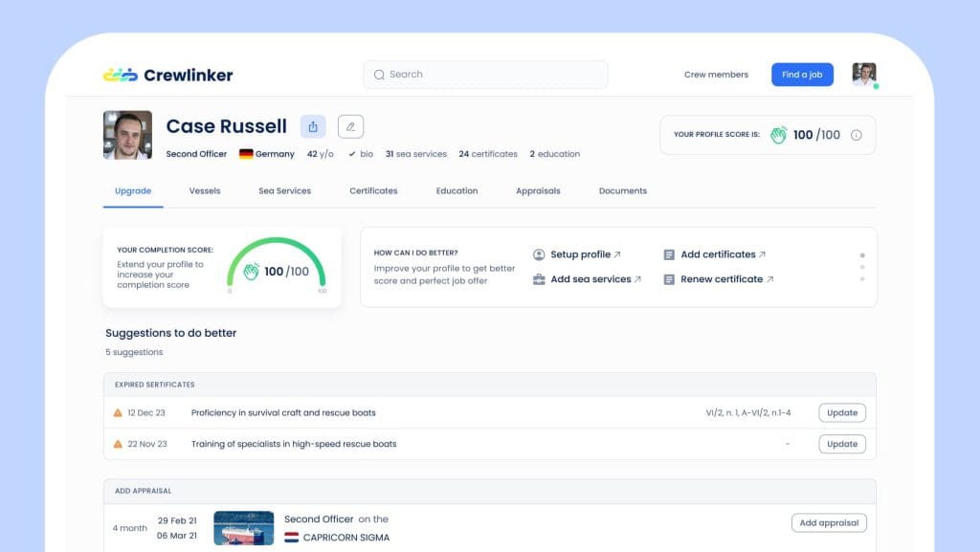Image resolution: width=980 pixels, height=552 pixels.
Task: Click the Add appraisal button
Action: pyautogui.click(x=829, y=522)
